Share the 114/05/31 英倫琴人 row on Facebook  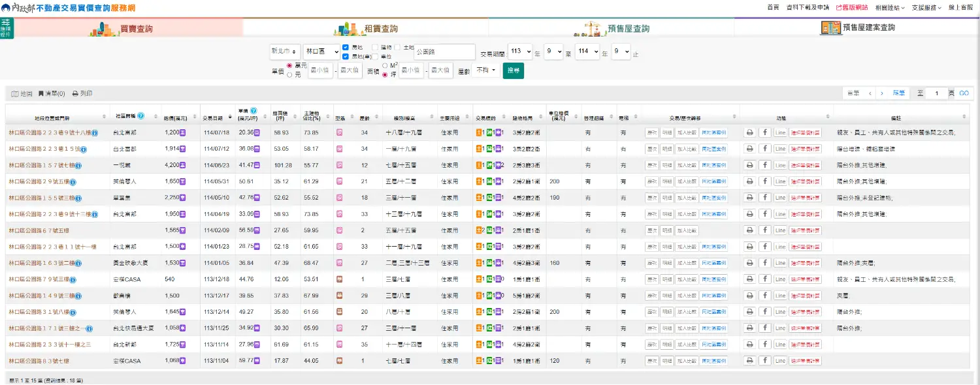coord(764,181)
